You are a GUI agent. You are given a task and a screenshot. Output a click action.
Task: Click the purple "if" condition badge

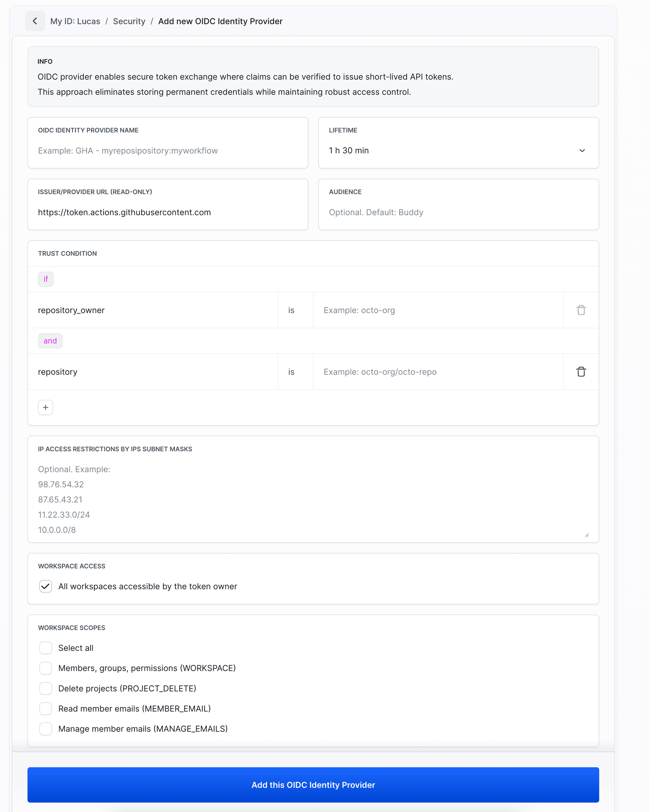click(46, 279)
